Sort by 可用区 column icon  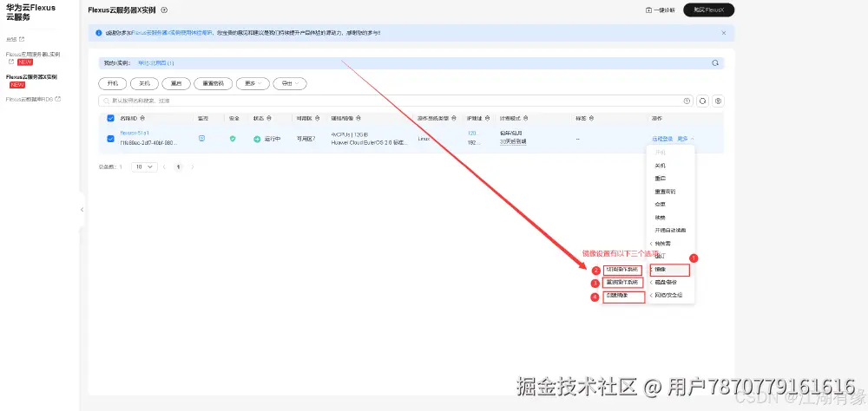coord(317,119)
